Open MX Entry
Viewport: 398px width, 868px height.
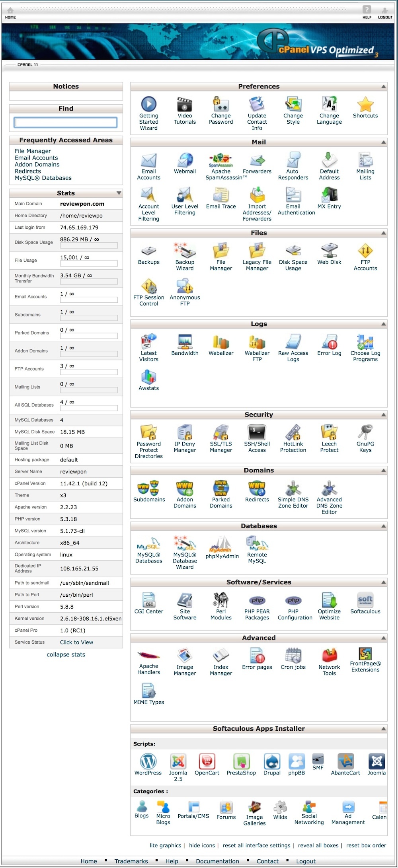[x=330, y=195]
